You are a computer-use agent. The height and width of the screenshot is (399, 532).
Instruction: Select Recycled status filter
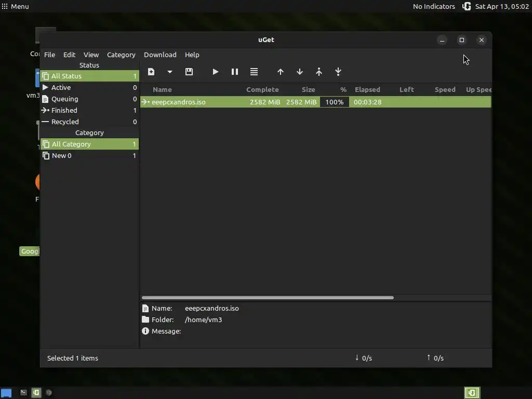pyautogui.click(x=89, y=122)
